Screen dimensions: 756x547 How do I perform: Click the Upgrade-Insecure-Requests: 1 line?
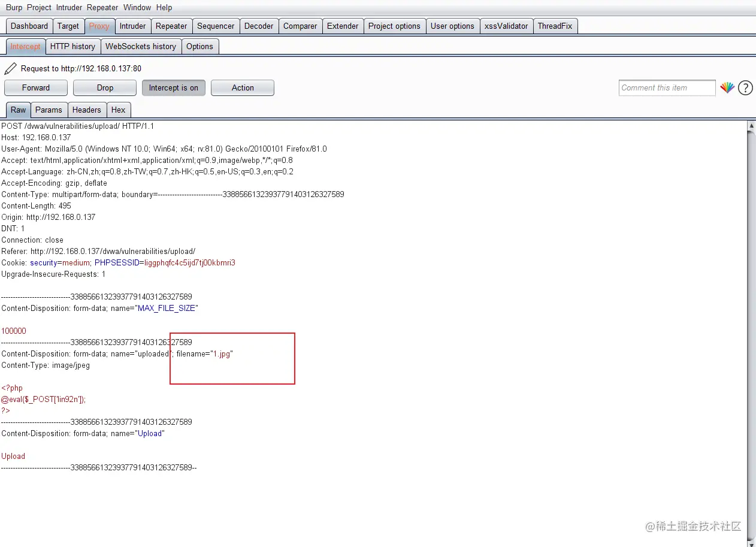(x=53, y=274)
